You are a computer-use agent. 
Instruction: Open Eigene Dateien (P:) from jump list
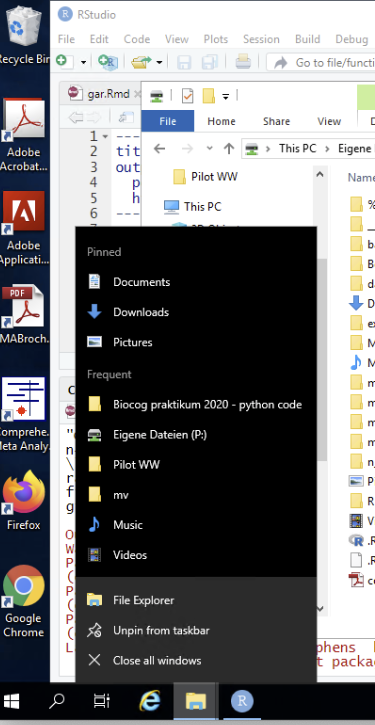pos(196,435)
